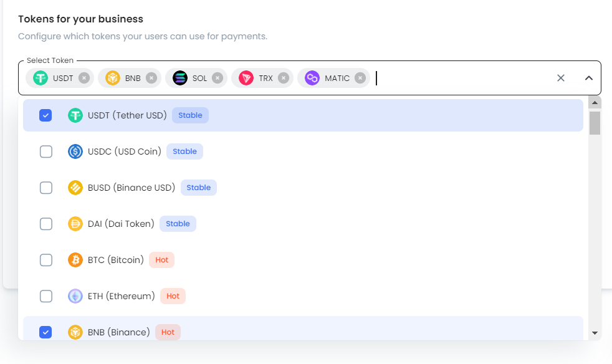Click the SOL Solana logo in chip
This screenshot has width=612, height=364.
click(x=180, y=78)
